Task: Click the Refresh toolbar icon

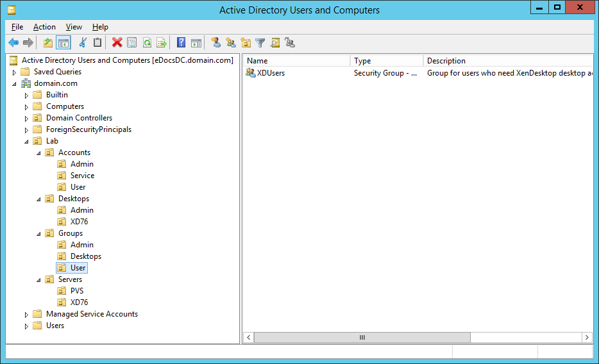Action: (x=147, y=43)
